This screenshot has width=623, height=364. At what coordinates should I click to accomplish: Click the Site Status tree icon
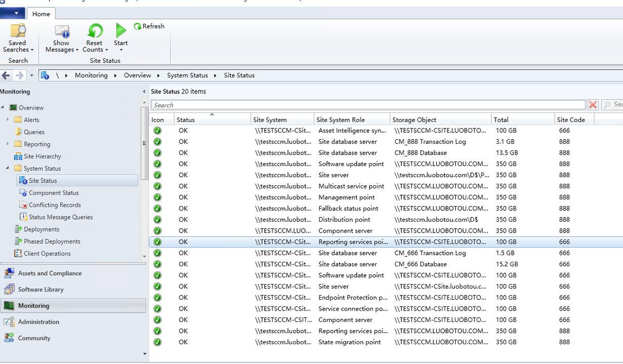pyautogui.click(x=23, y=181)
